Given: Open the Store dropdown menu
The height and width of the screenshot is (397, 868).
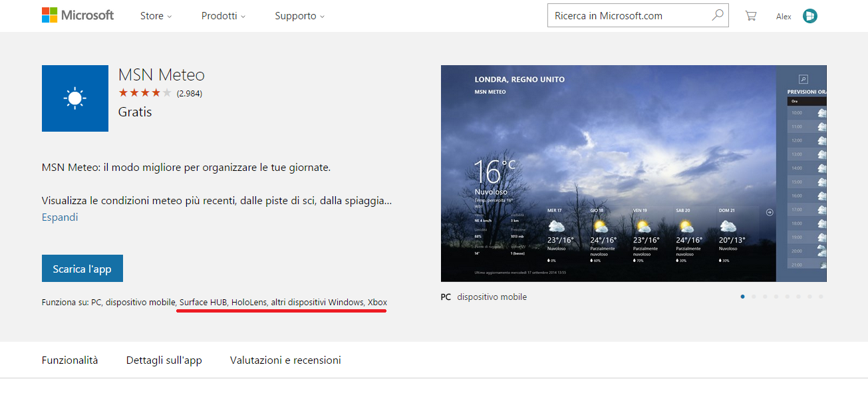Looking at the screenshot, I should 156,16.
